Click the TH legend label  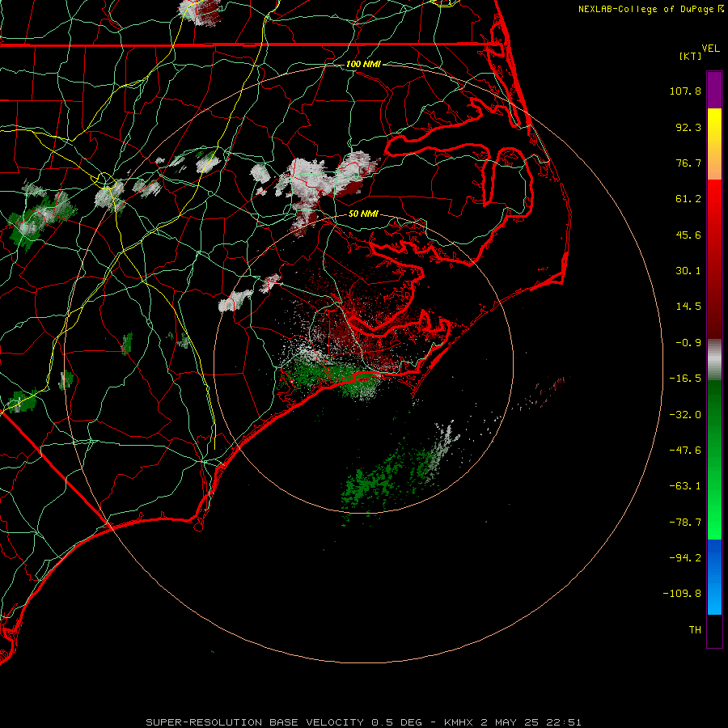695,629
